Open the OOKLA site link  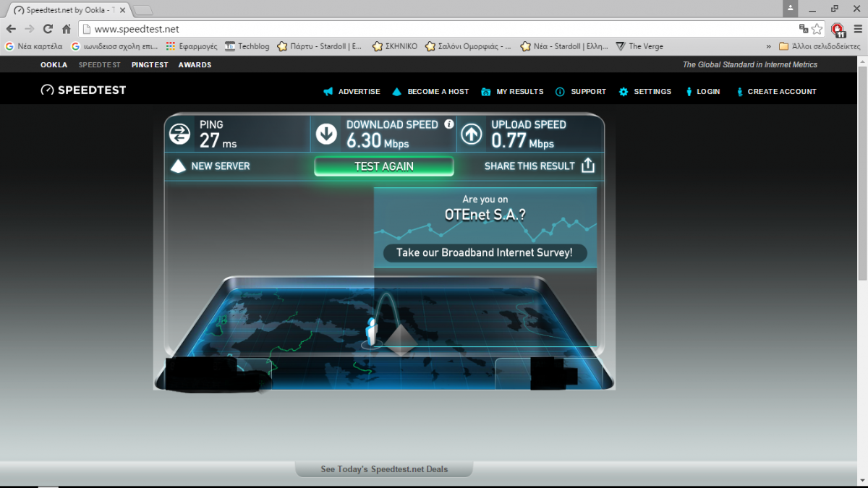[54, 65]
